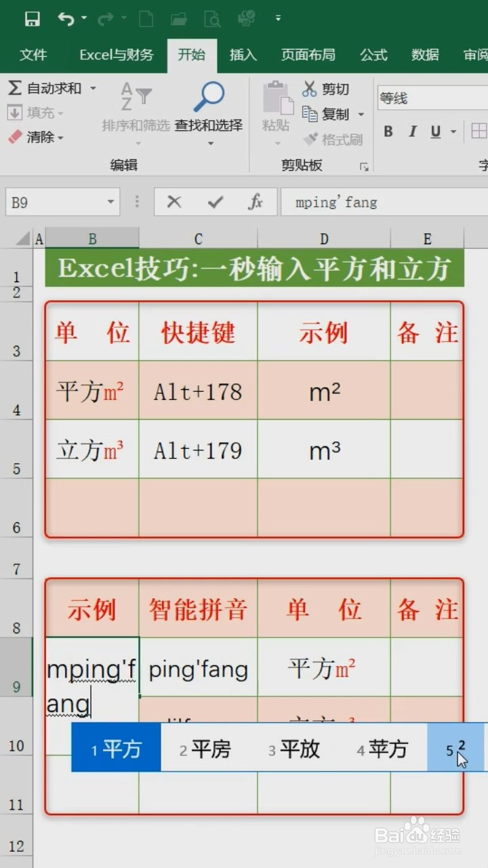488x868 pixels.
Task: Click cell containing Alt+178
Action: [198, 391]
